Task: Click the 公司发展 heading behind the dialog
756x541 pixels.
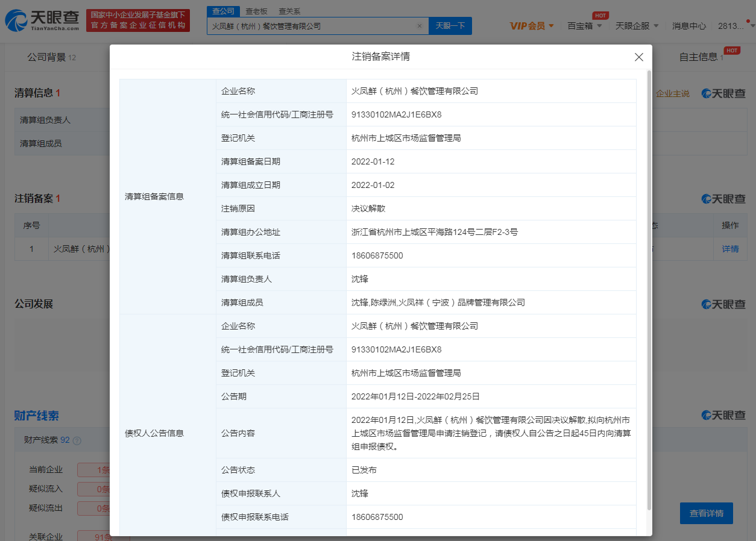Action: point(34,304)
